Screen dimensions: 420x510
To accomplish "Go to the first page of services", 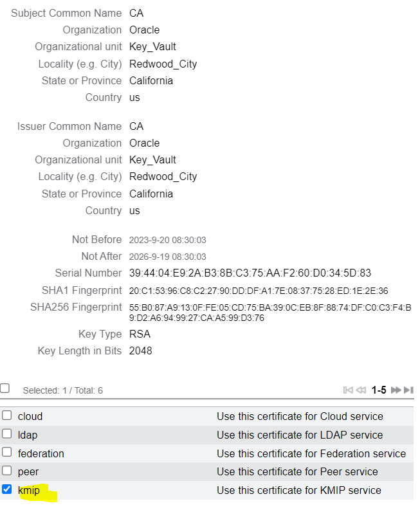I will [348, 390].
